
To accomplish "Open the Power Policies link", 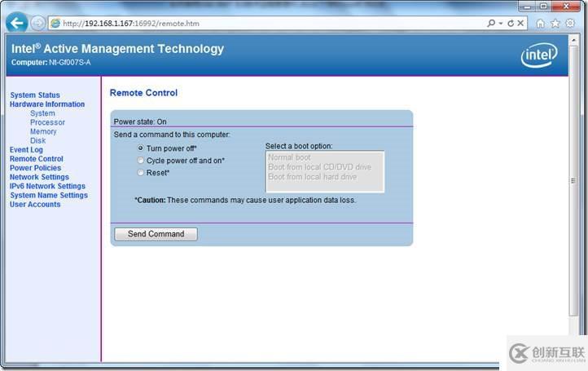I will pos(35,168).
